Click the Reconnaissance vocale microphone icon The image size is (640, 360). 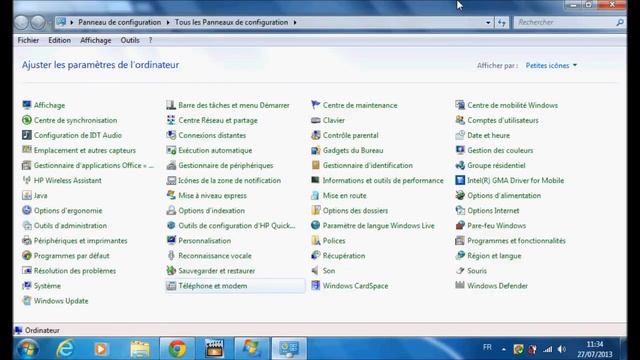(171, 256)
